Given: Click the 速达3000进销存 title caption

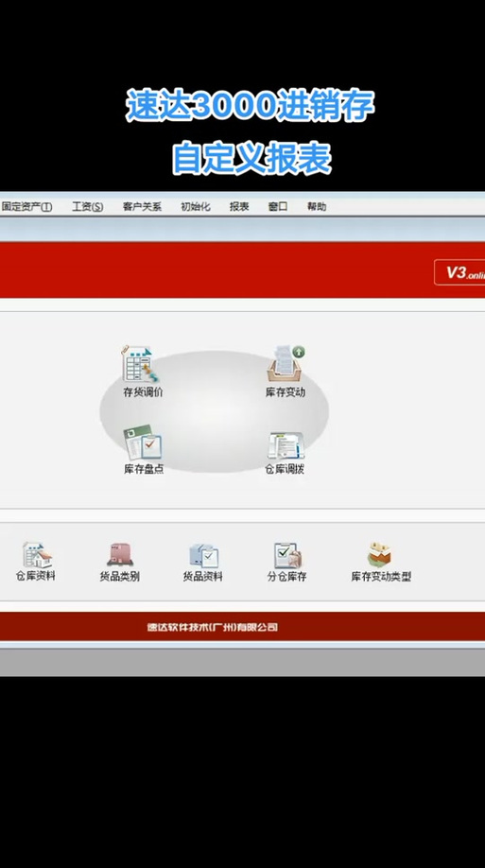Looking at the screenshot, I should [x=251, y=106].
